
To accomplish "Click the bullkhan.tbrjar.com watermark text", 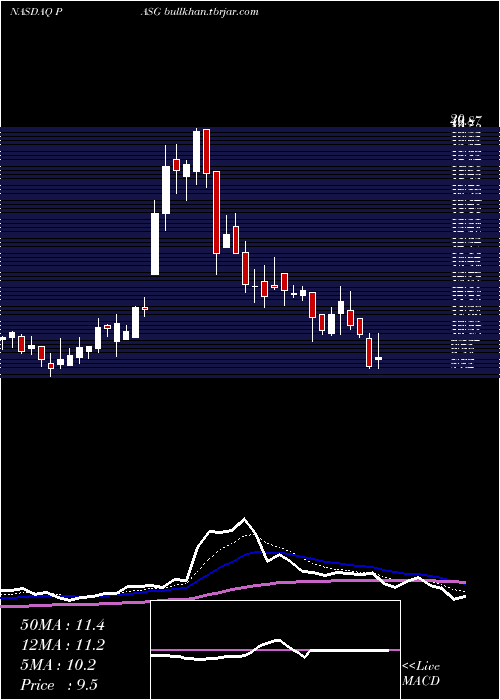I will pyautogui.click(x=212, y=11).
